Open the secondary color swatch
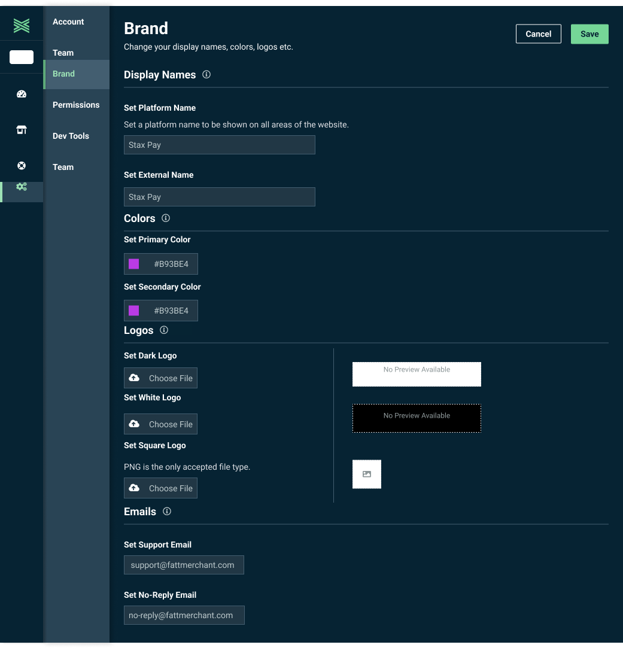 pos(133,311)
